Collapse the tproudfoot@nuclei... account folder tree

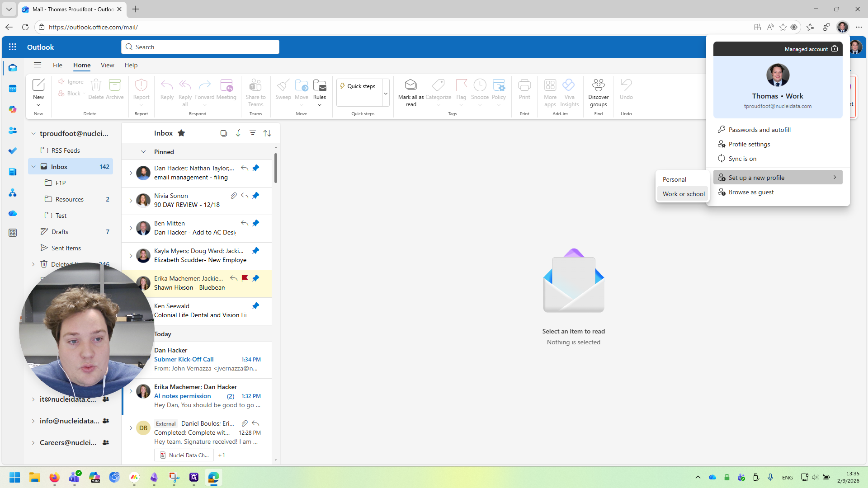[33, 134]
